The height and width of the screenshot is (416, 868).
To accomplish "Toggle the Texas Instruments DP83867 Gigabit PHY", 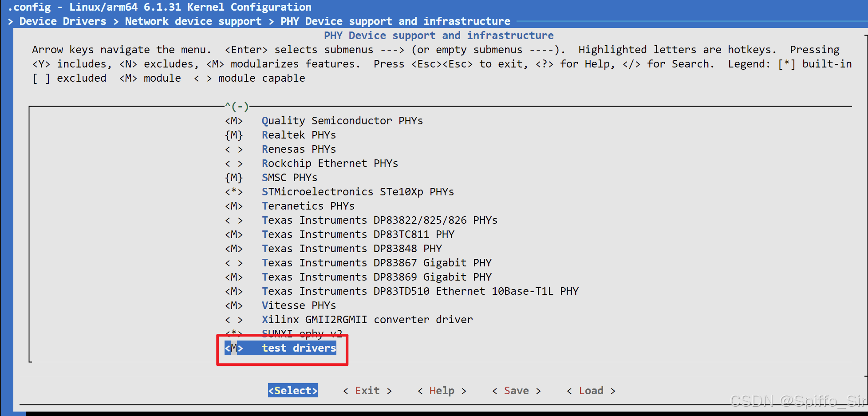I will click(x=376, y=262).
